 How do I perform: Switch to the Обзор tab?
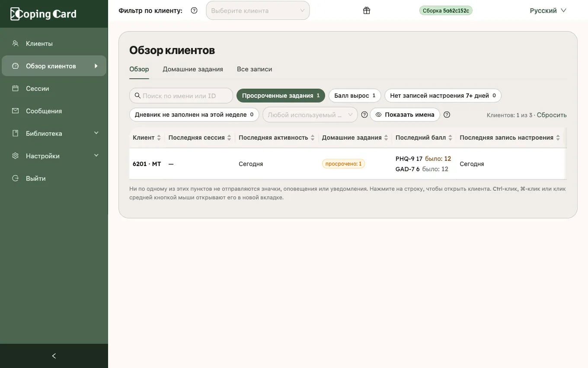pos(139,69)
